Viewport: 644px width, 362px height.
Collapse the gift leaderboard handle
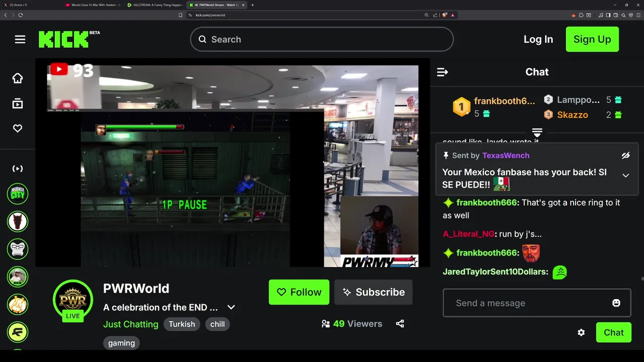coord(537,133)
